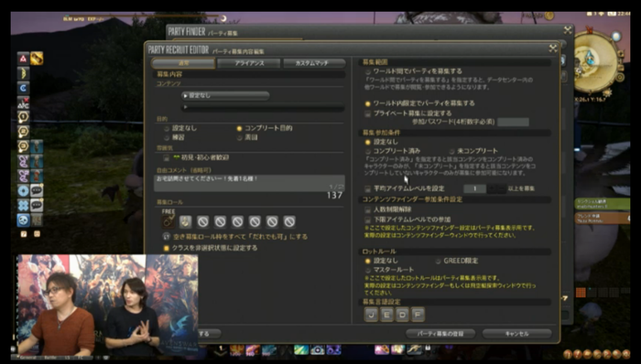641x364 pixels.
Task: Select 設定なし radio under 目的
Action: coord(167,129)
